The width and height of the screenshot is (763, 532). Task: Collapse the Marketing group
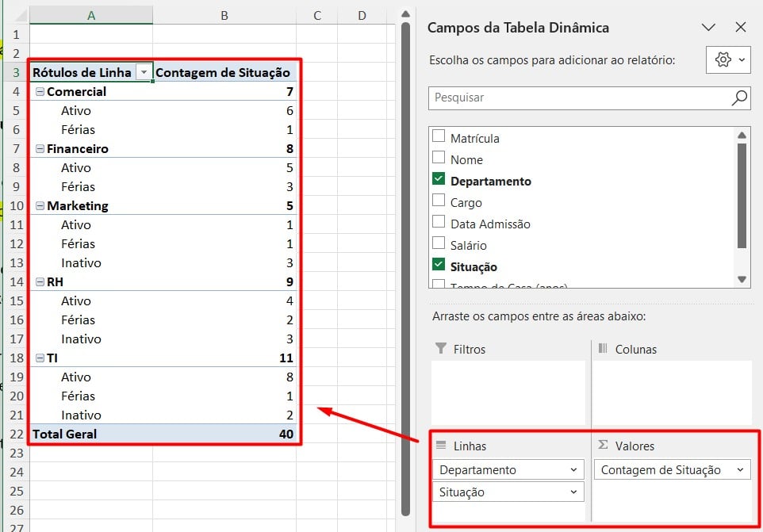pyautogui.click(x=40, y=205)
